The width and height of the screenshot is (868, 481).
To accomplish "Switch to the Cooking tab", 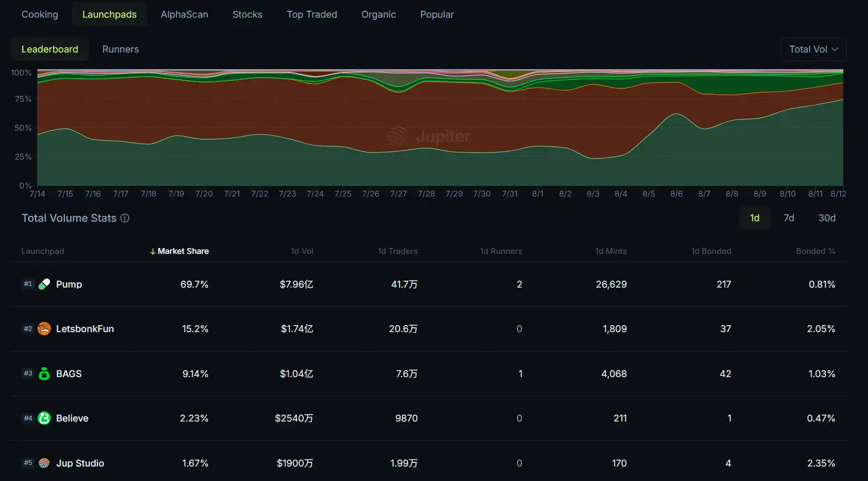I will coord(40,14).
